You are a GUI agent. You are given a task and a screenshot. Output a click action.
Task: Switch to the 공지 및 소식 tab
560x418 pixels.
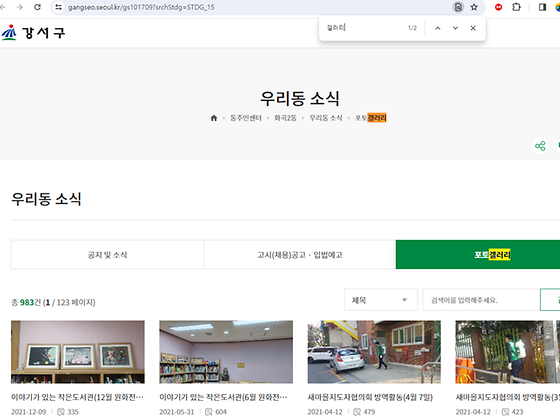click(108, 255)
